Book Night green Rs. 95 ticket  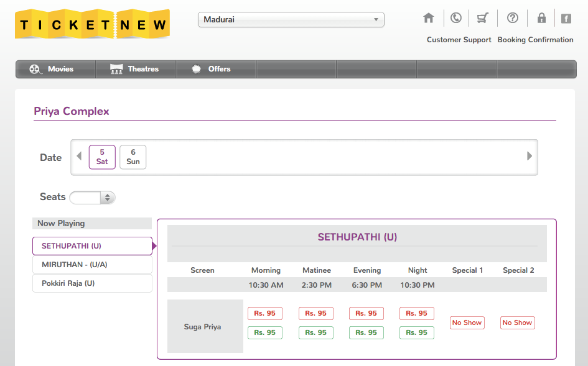point(417,332)
